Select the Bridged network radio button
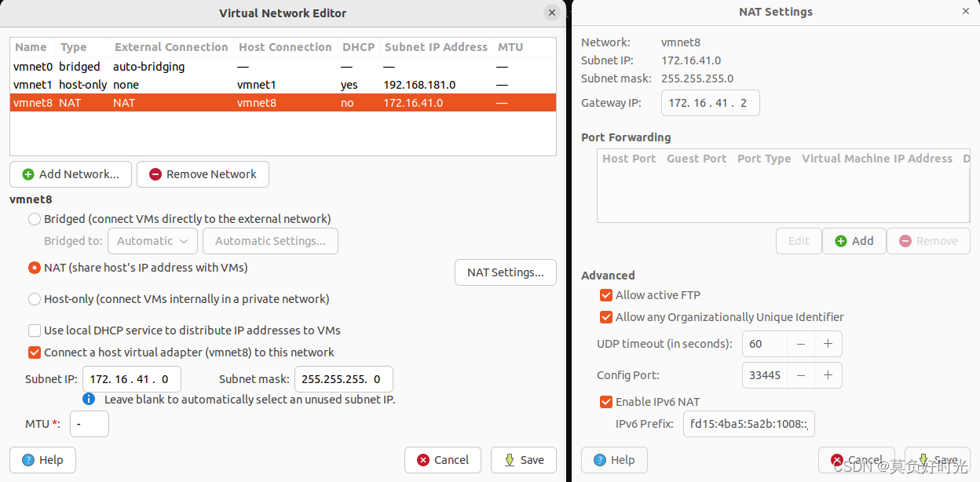 click(x=34, y=219)
